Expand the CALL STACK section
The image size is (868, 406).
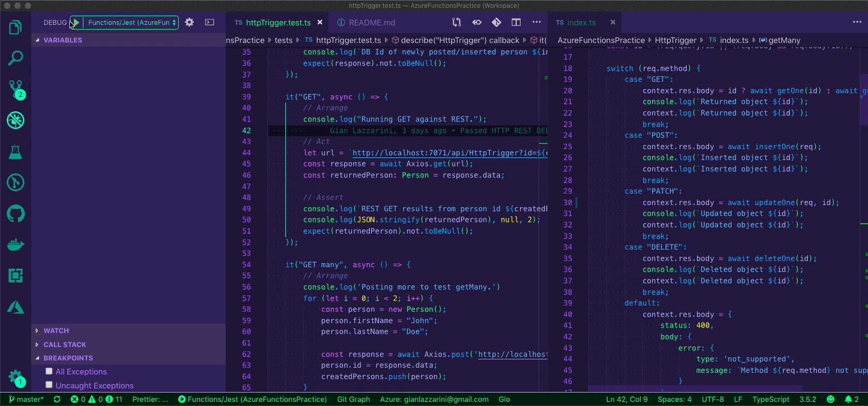click(x=65, y=344)
